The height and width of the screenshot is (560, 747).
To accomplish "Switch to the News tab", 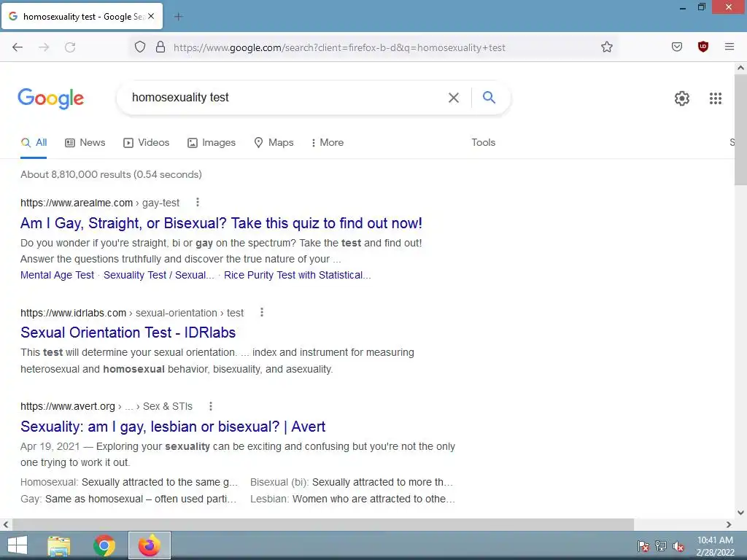I will pos(85,142).
